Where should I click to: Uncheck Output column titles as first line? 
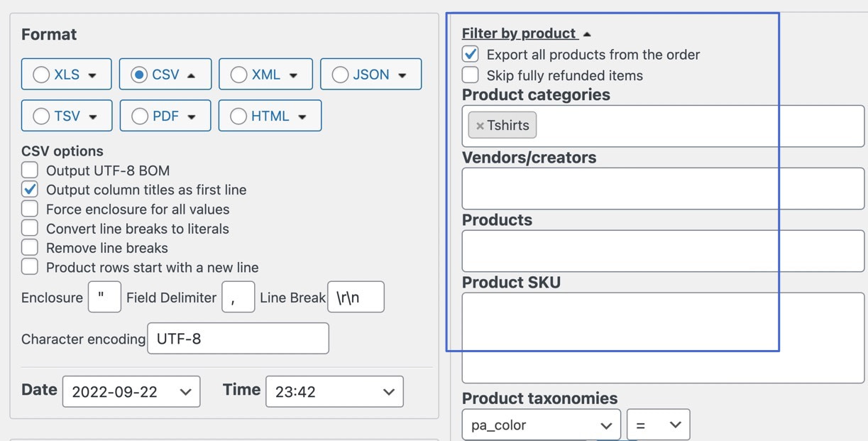click(30, 190)
